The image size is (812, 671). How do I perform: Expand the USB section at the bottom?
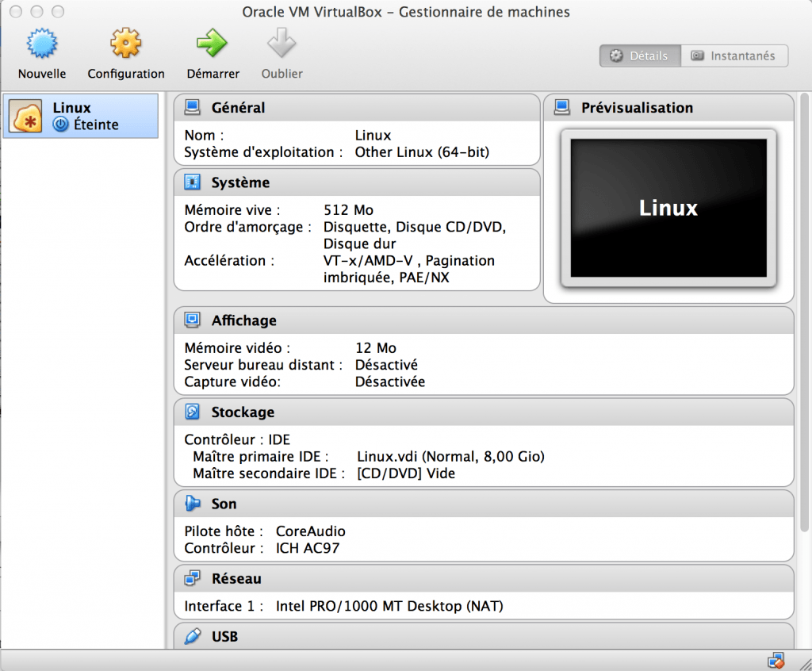[x=226, y=636]
